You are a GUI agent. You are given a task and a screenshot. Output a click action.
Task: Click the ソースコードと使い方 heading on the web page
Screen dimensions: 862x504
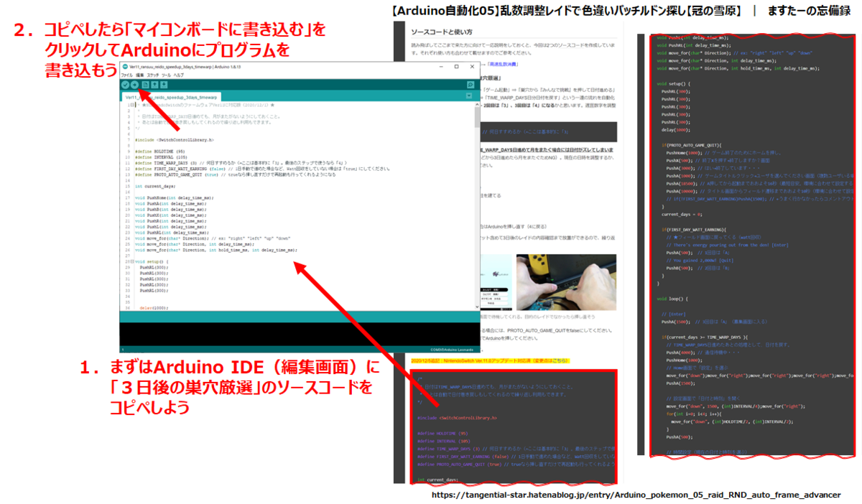(x=442, y=32)
